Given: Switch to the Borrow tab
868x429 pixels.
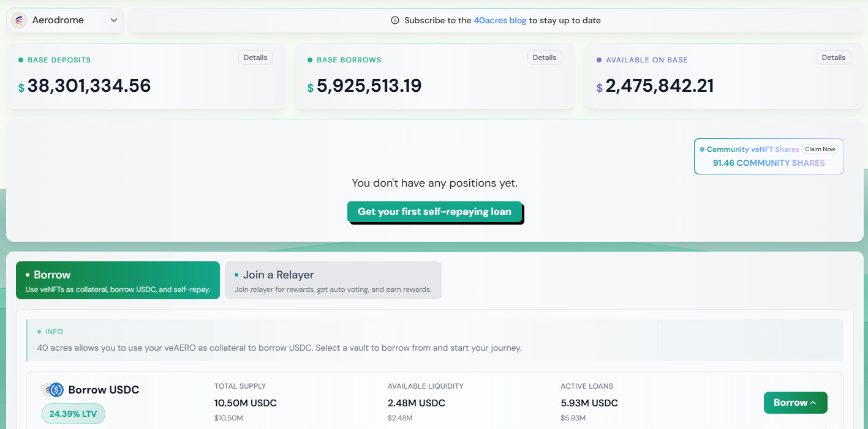Looking at the screenshot, I should 118,280.
